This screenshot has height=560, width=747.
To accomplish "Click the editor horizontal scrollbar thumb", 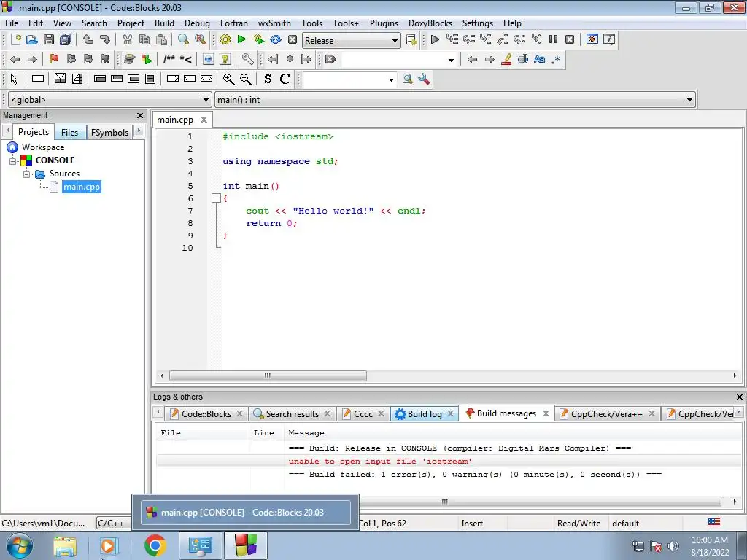I will pyautogui.click(x=268, y=376).
